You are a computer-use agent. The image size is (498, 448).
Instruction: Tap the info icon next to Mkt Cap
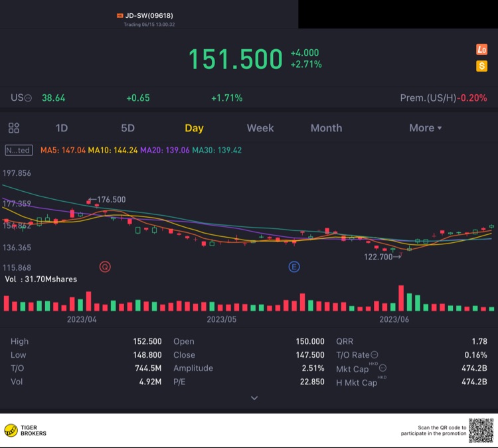(x=382, y=368)
